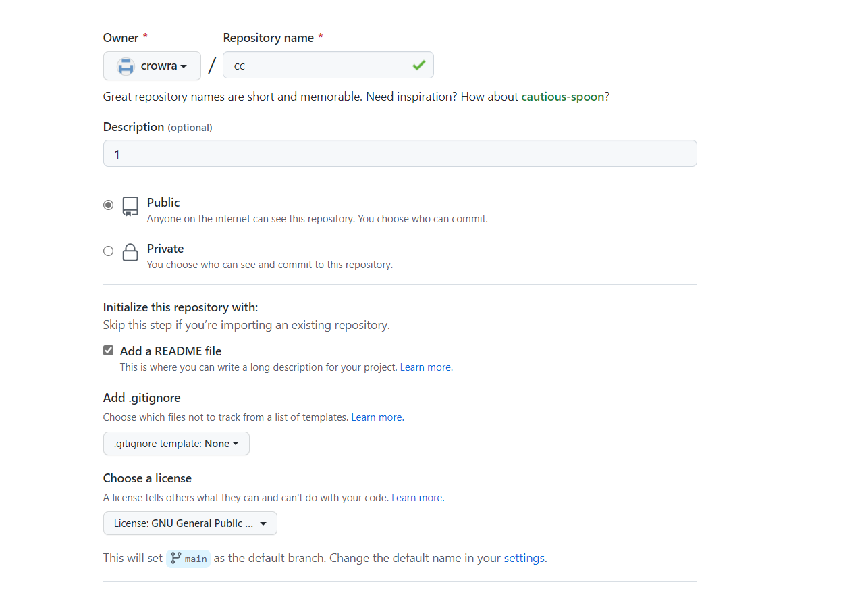This screenshot has height=589, width=868.
Task: Select the Public radio button
Action: click(x=109, y=205)
